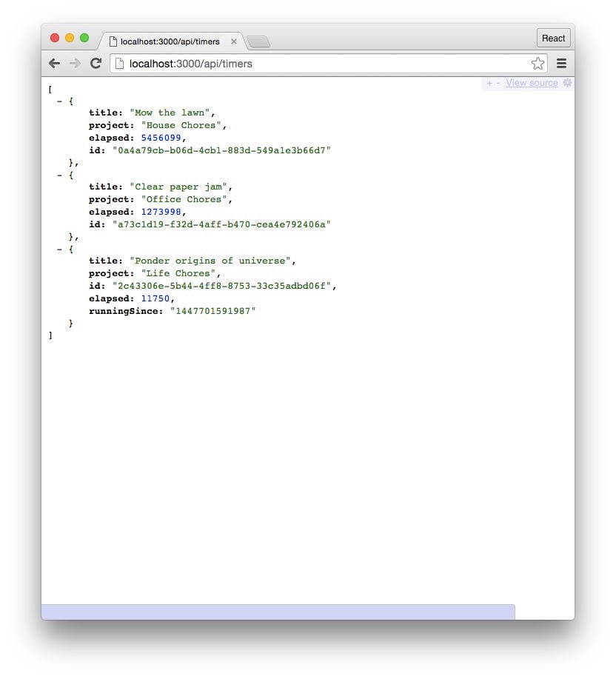Close the localhost:3000/api/timers tab
Viewport: 616px width, 679px height.
click(234, 41)
